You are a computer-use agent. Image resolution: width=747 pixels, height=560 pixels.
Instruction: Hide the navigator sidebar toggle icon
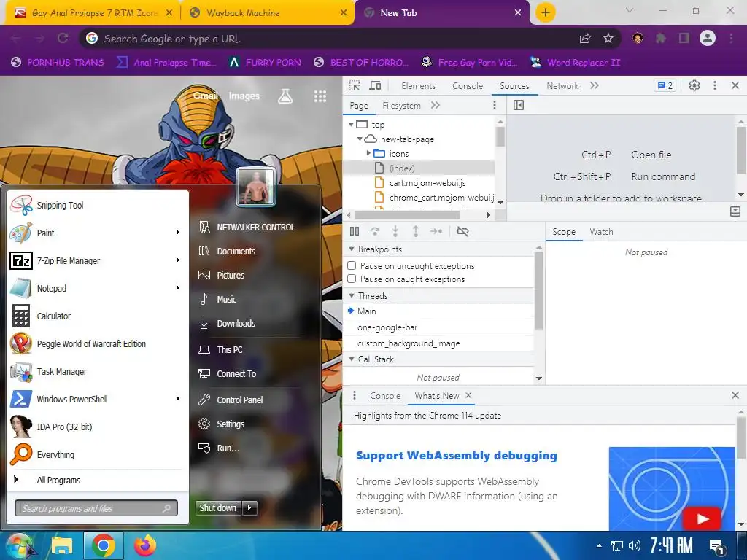click(519, 105)
